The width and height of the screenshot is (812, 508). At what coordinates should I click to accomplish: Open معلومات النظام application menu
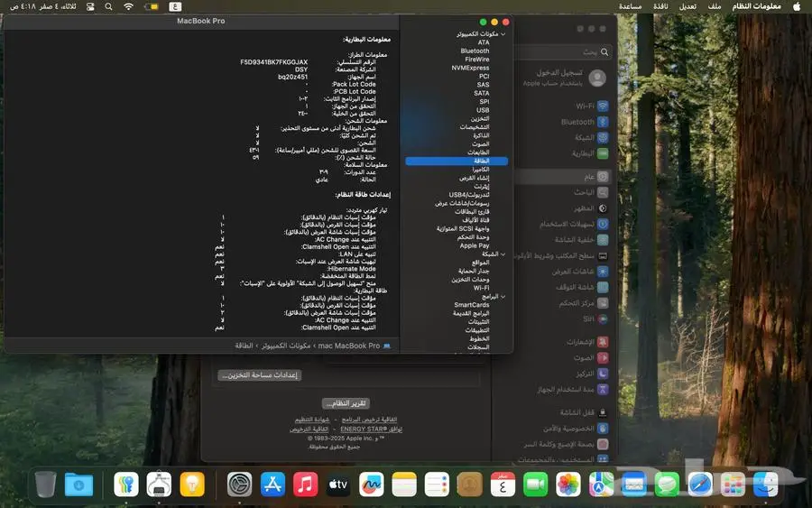point(756,6)
